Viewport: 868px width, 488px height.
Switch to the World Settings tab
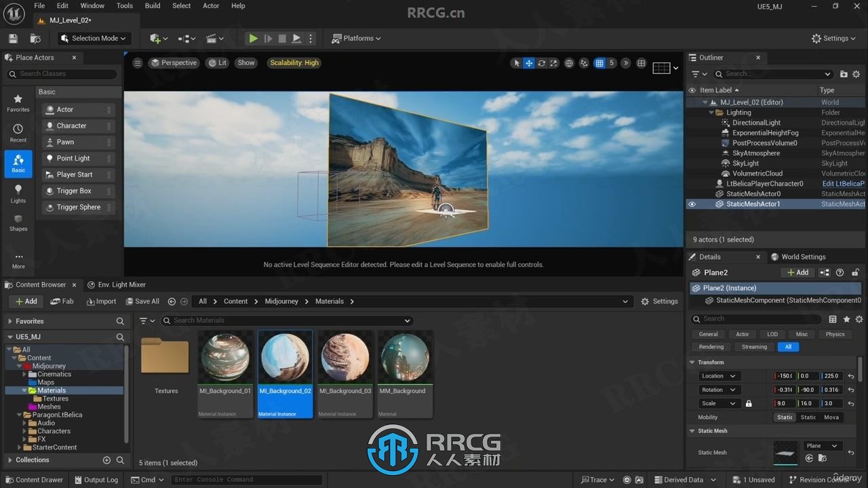[798, 257]
